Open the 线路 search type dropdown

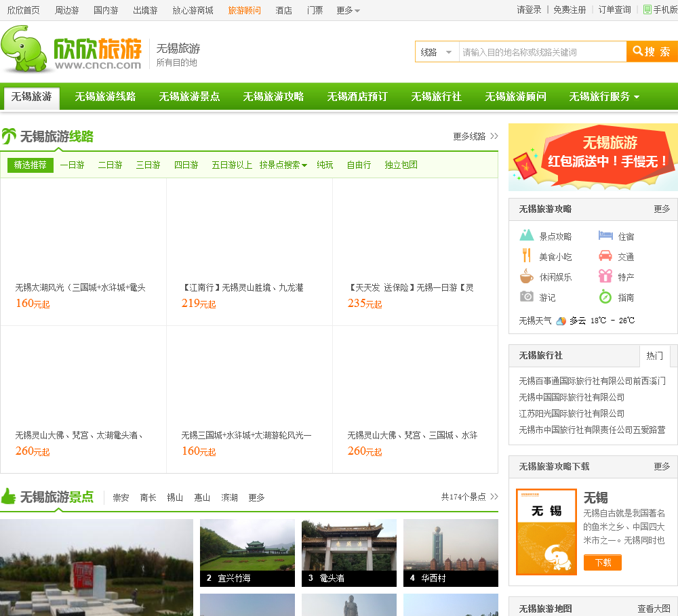click(x=437, y=52)
